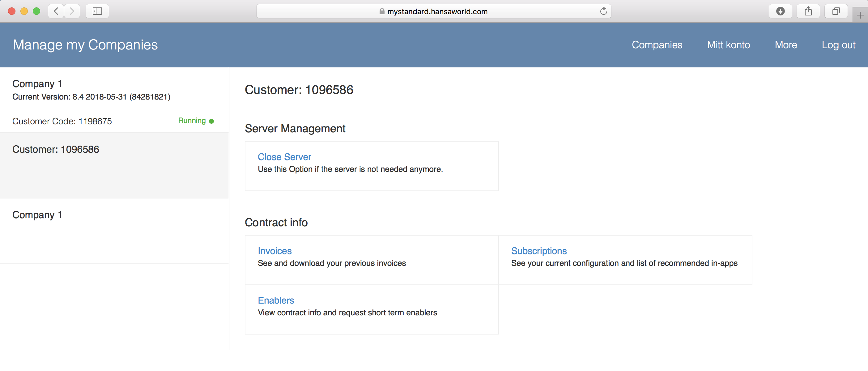868x371 pixels.
Task: Minimize window using yellow button
Action: click(24, 11)
